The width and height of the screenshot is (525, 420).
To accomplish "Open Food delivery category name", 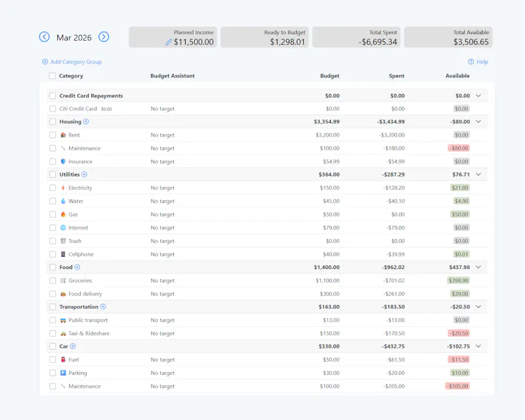I will [x=85, y=294].
